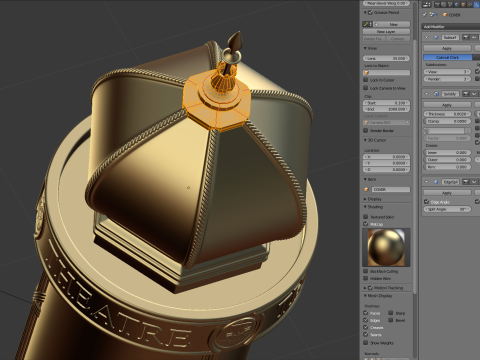
Task: Click the 3D Cursor X location field
Action: [x=386, y=157]
